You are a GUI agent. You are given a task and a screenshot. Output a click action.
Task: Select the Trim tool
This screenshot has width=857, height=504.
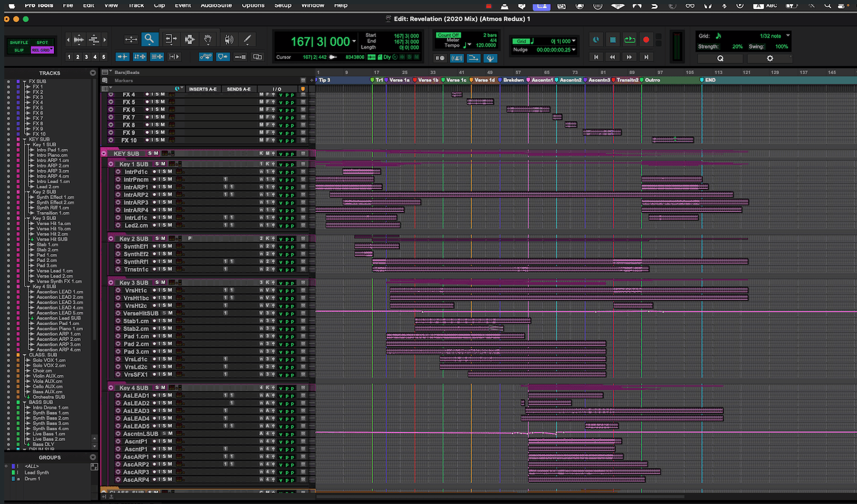tap(172, 39)
